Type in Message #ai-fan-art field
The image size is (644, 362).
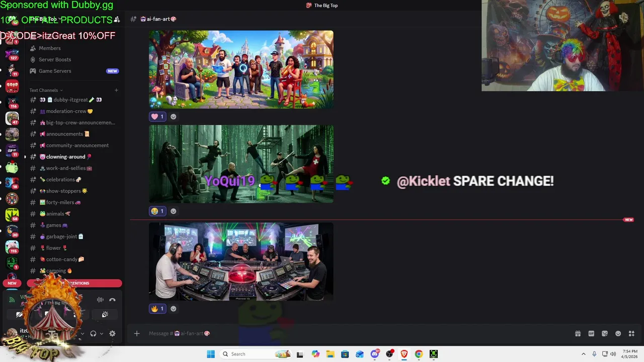(x=352, y=333)
